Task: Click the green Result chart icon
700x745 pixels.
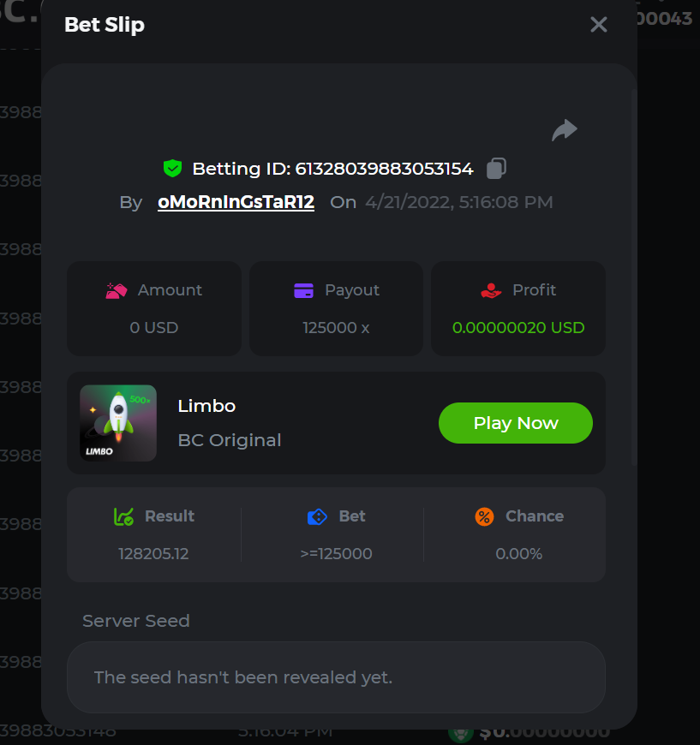Action: pos(124,516)
